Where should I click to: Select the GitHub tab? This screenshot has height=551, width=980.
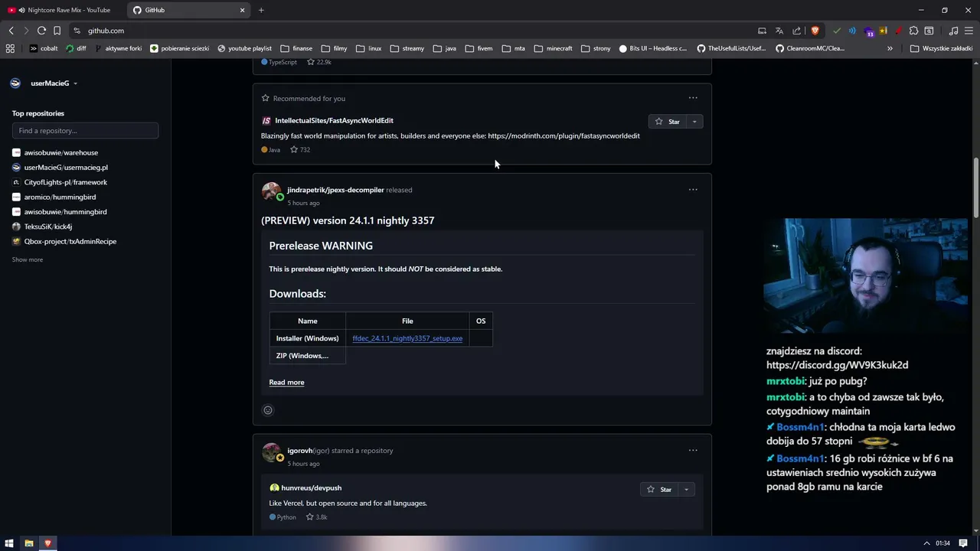pyautogui.click(x=188, y=10)
